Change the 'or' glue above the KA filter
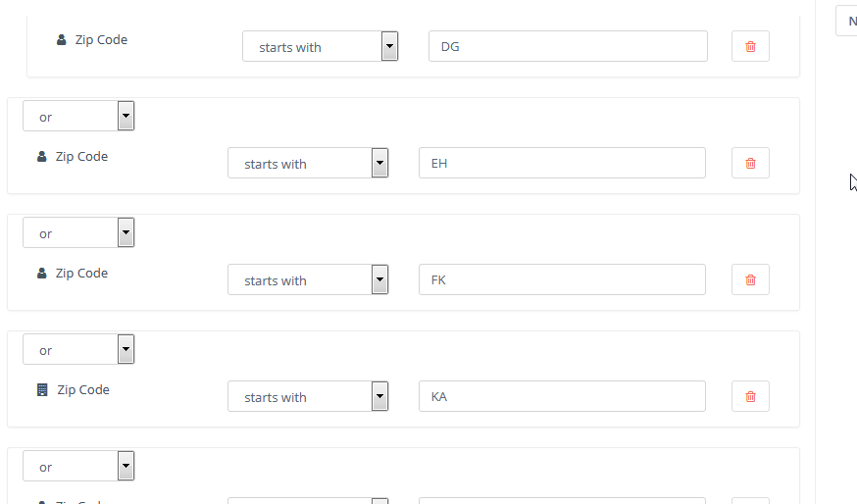 click(78, 349)
